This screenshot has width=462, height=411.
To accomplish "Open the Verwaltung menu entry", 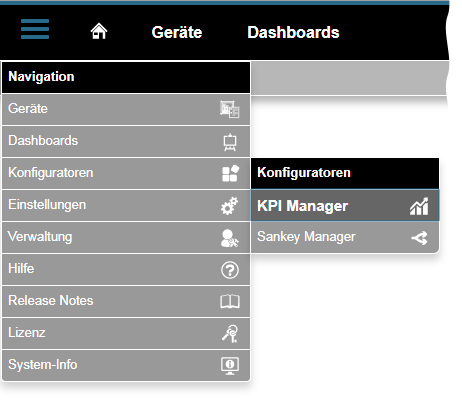I will point(126,237).
